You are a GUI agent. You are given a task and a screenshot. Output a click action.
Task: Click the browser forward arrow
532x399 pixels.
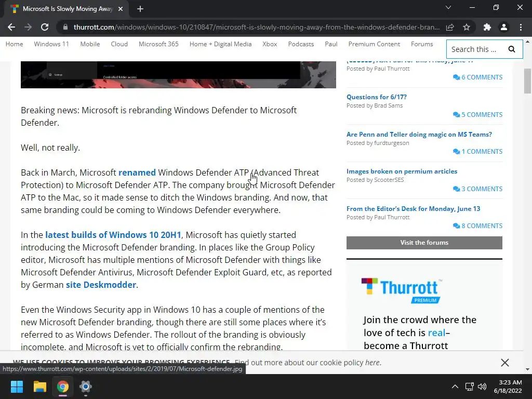point(28,27)
